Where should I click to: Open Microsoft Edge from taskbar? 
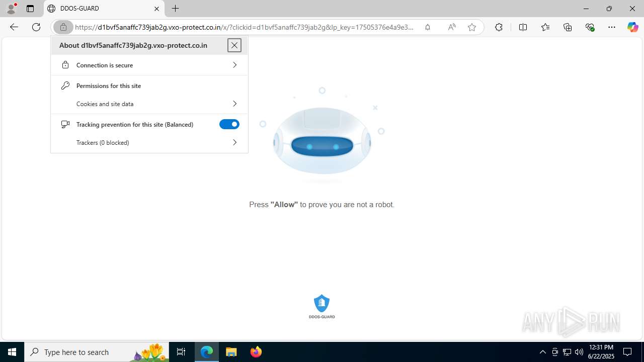[207, 352]
